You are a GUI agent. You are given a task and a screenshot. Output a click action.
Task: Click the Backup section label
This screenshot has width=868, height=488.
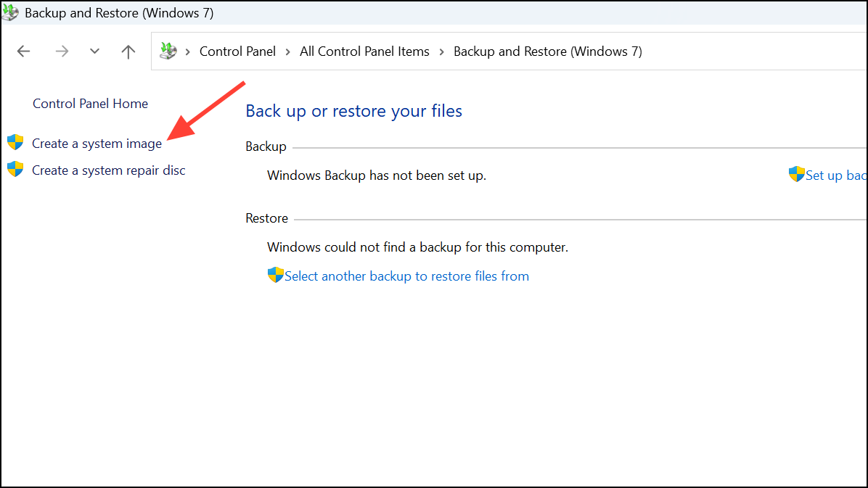(x=266, y=146)
